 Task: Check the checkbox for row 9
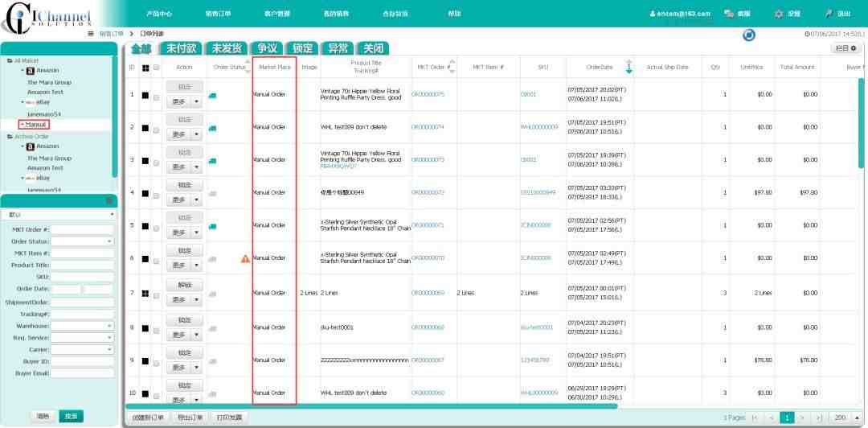coord(157,363)
